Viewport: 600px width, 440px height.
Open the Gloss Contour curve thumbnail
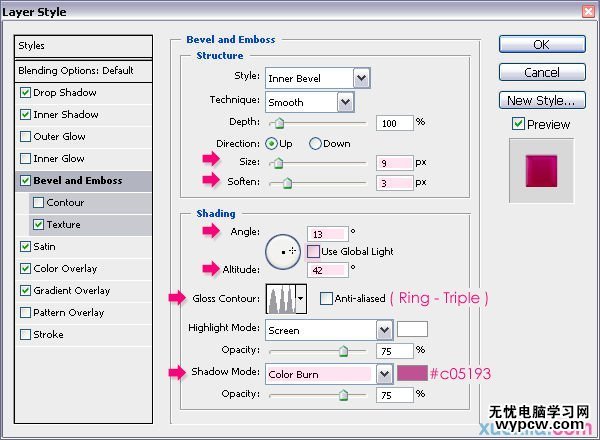point(281,298)
